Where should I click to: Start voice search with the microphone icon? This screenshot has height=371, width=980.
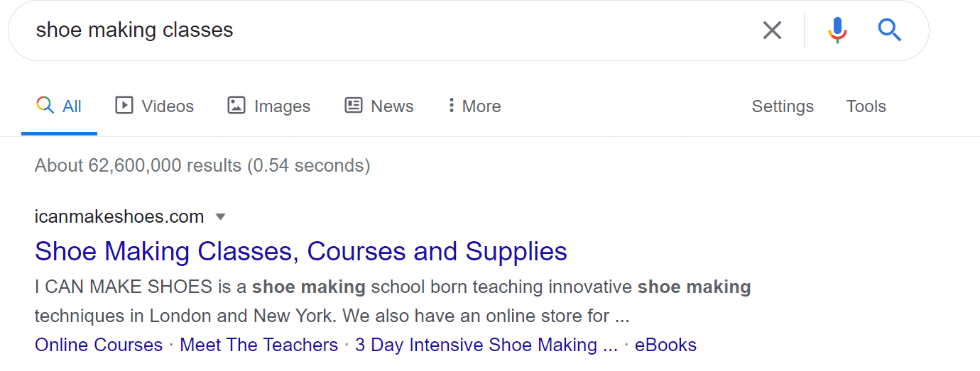(x=838, y=31)
